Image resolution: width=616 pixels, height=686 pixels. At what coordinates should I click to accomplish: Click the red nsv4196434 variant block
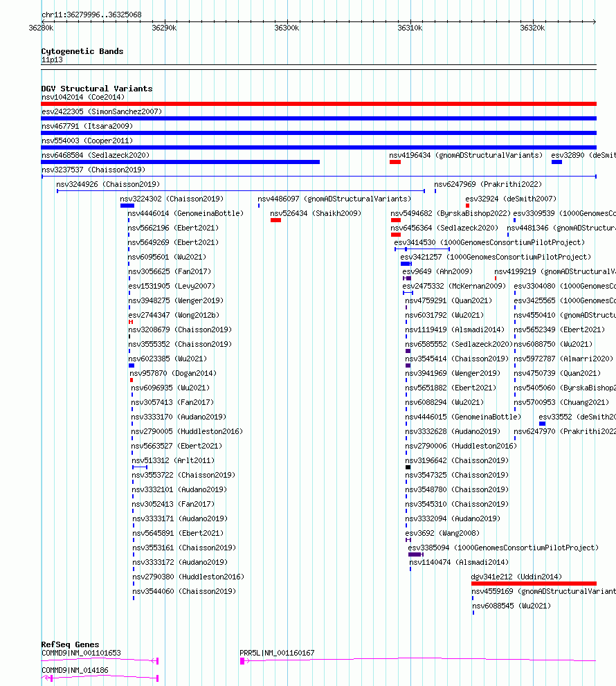point(395,162)
